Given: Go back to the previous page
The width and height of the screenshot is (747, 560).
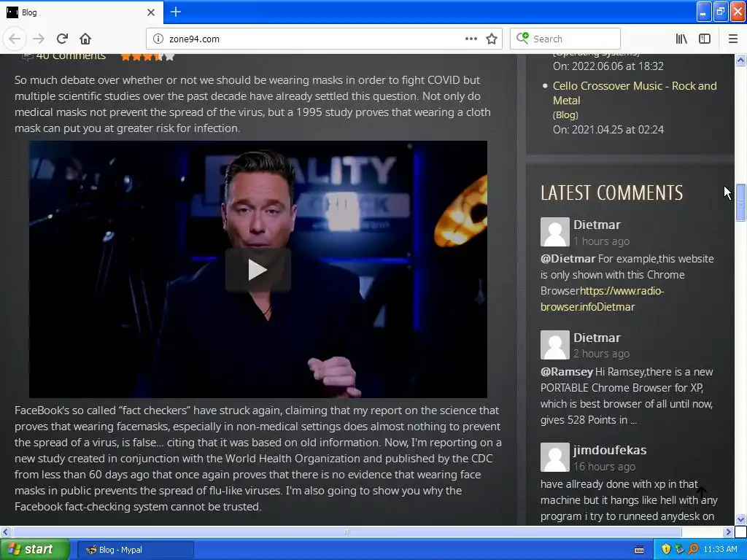Looking at the screenshot, I should pos(15,39).
